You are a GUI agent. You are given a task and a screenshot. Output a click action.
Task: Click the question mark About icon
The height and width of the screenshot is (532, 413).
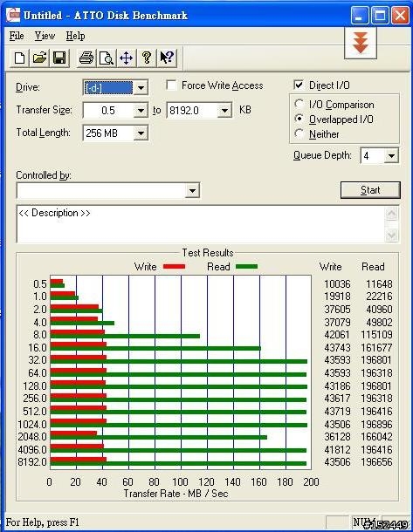(x=147, y=58)
